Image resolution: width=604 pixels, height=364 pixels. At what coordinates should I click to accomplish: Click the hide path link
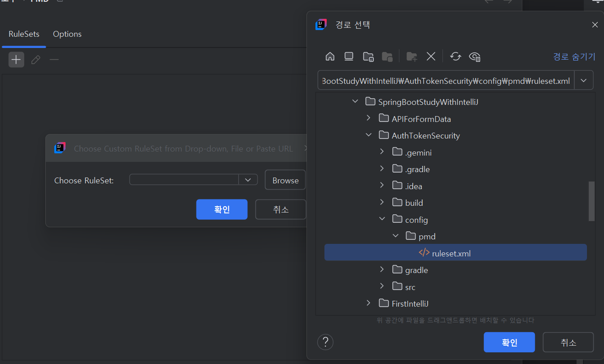tap(574, 56)
